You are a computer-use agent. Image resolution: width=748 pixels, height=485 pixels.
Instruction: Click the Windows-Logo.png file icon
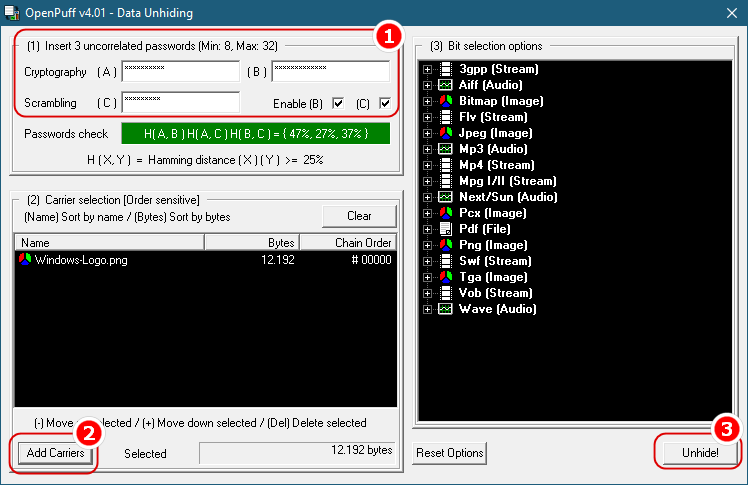tap(25, 259)
